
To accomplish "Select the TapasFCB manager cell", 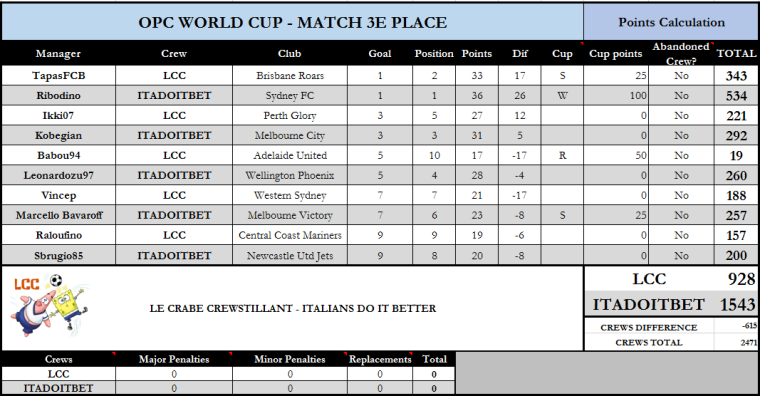I will coord(59,76).
